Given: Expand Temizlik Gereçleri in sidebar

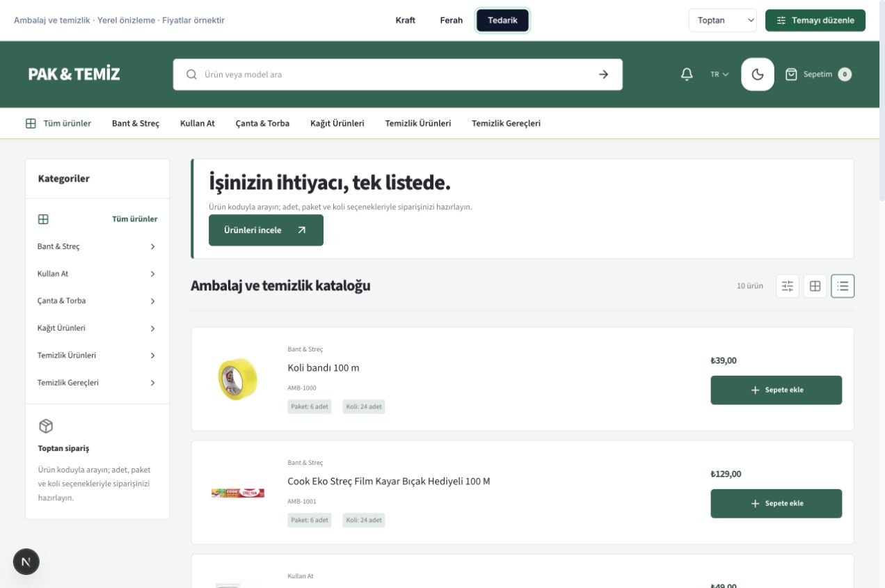Looking at the screenshot, I should [97, 382].
